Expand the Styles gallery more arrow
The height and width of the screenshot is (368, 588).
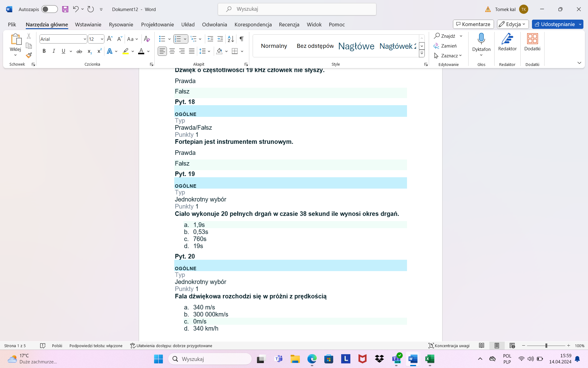422,54
